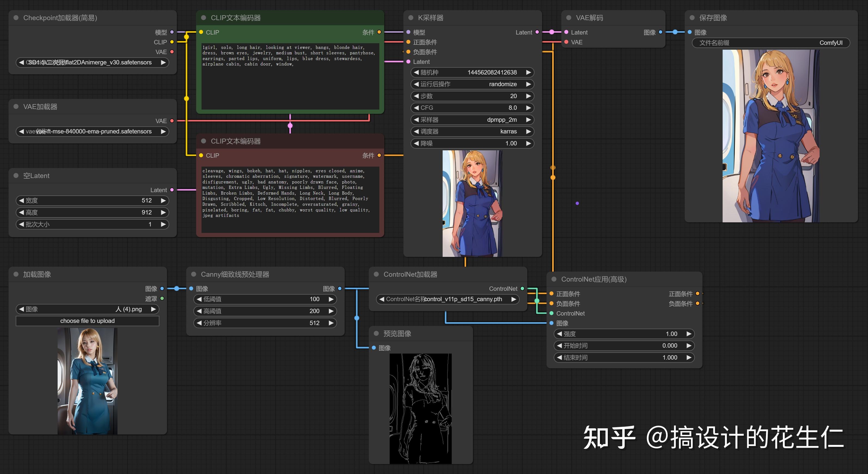Click the 条件 output socket on the red CLIP encoder
This screenshot has width=868, height=474.
click(x=379, y=155)
